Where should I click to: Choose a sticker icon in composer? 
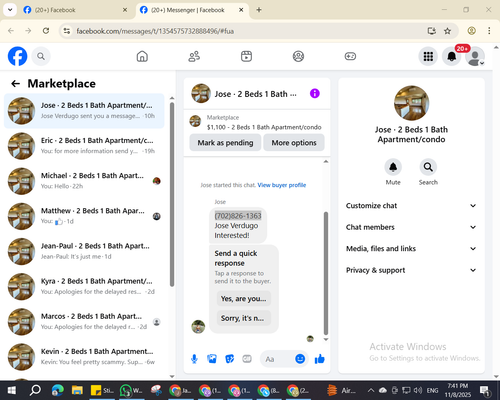[230, 359]
